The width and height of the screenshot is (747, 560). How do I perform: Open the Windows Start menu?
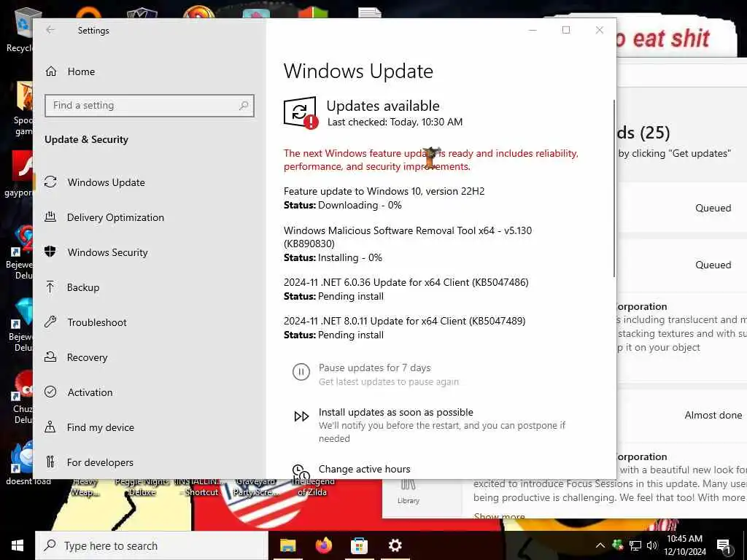click(x=18, y=545)
